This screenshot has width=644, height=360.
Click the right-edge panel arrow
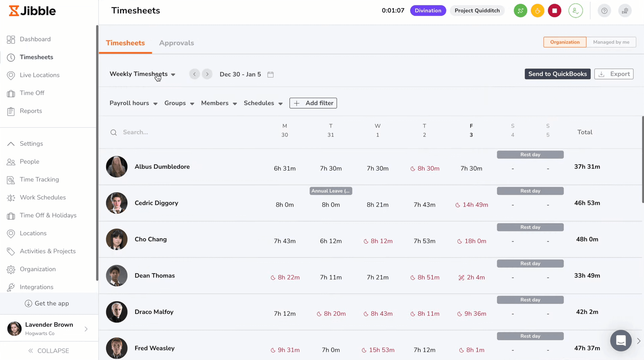(x=638, y=341)
